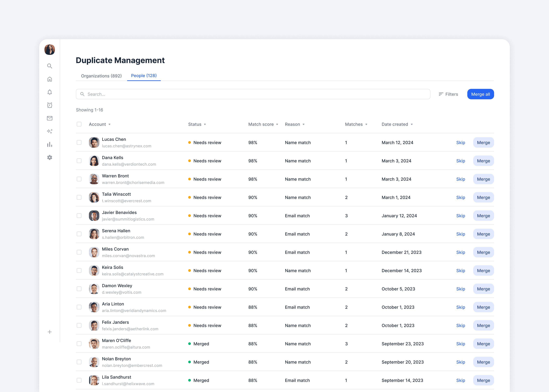Click the search icon in sidebar
Image resolution: width=549 pixels, height=392 pixels.
pyautogui.click(x=50, y=66)
